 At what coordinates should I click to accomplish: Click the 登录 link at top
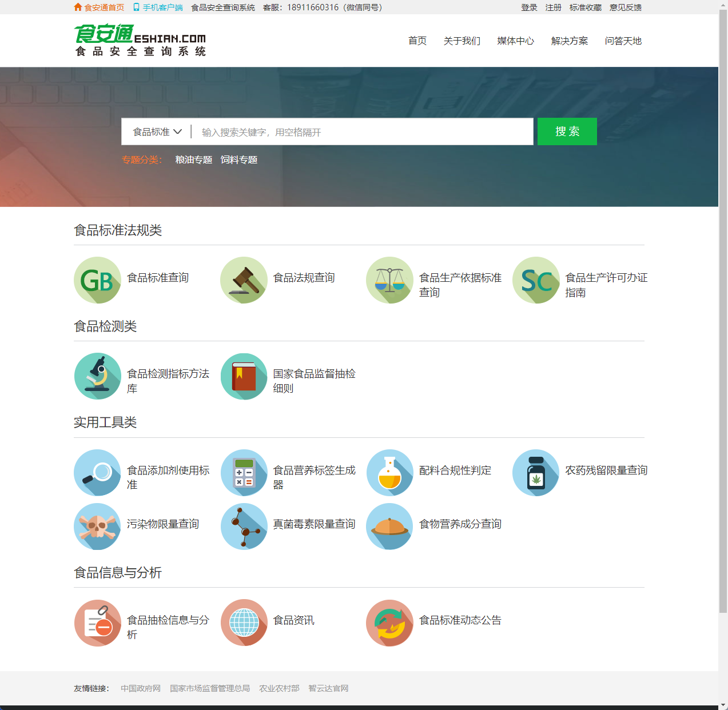pyautogui.click(x=528, y=7)
